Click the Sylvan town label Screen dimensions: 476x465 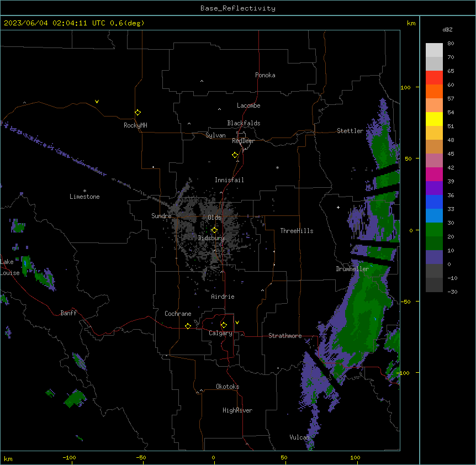(215, 135)
